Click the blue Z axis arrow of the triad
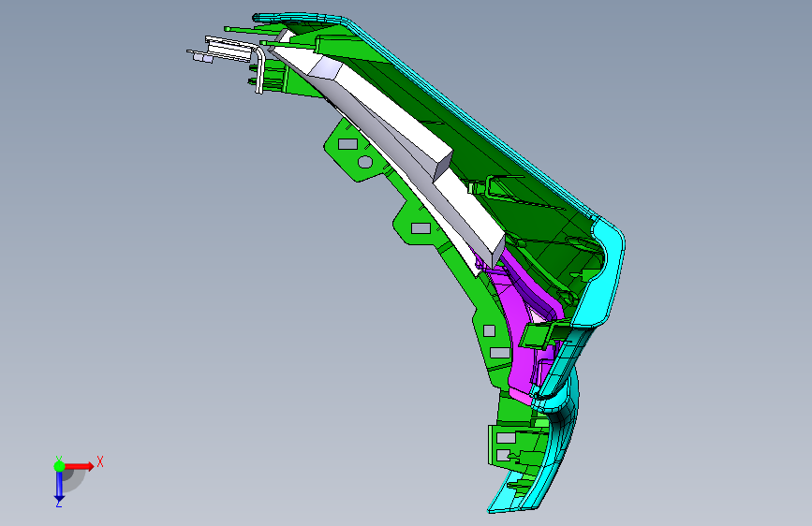The image size is (812, 526). click(x=59, y=486)
